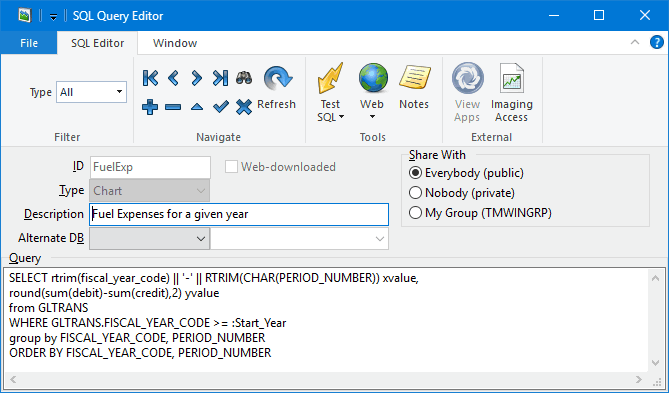Choose Everybody (public) sharing

click(466, 173)
